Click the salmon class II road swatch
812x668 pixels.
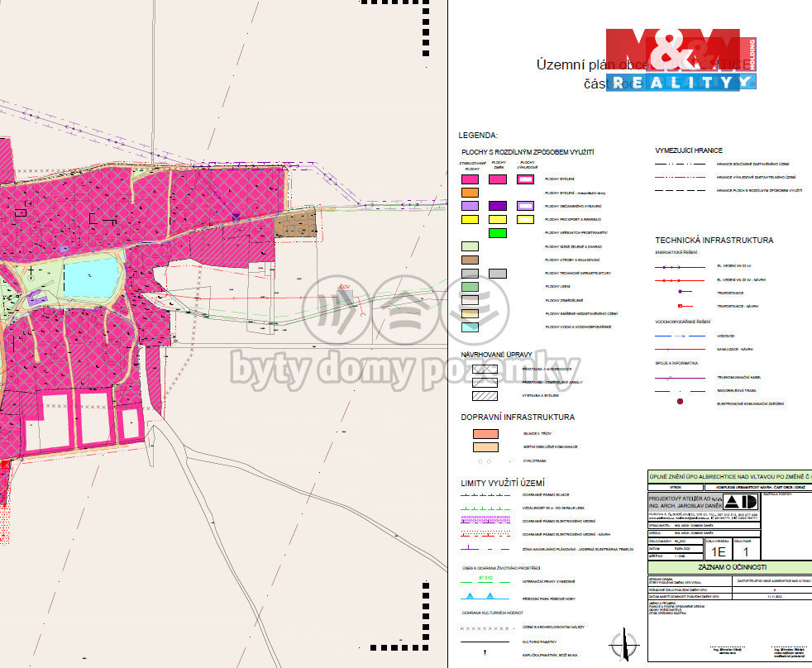(x=484, y=433)
